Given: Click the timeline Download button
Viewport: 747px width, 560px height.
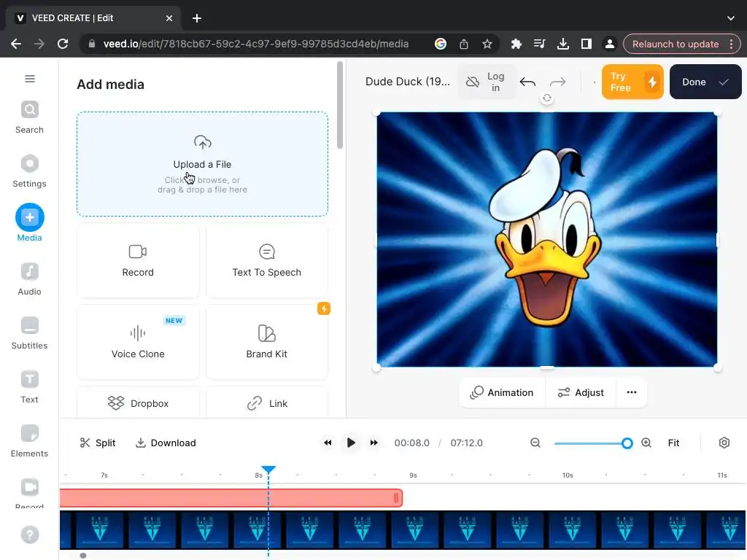Looking at the screenshot, I should [166, 443].
